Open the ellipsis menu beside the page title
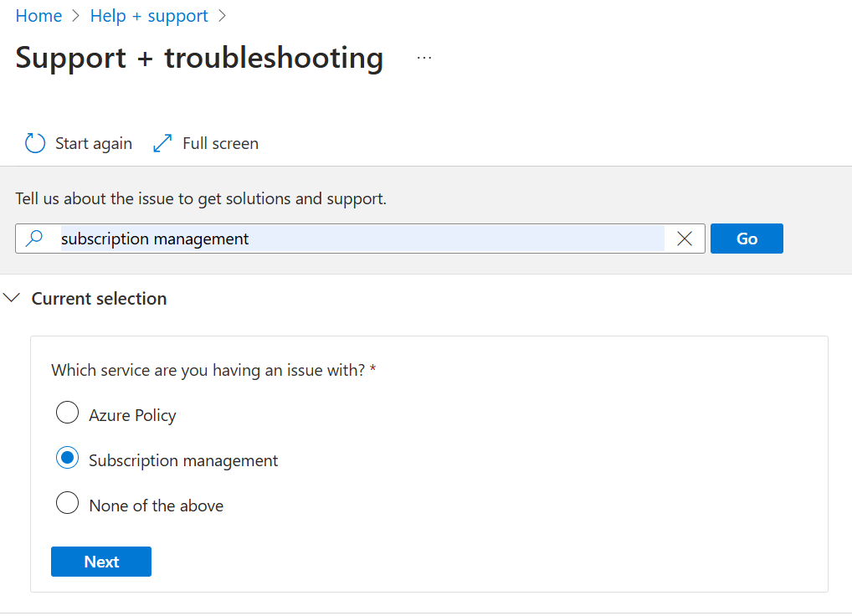852x616 pixels. click(x=424, y=58)
